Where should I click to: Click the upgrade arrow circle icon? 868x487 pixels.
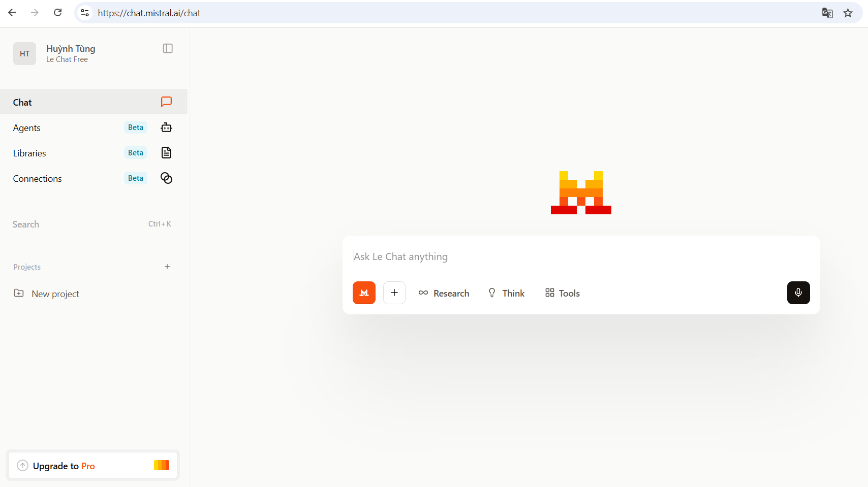(22, 465)
